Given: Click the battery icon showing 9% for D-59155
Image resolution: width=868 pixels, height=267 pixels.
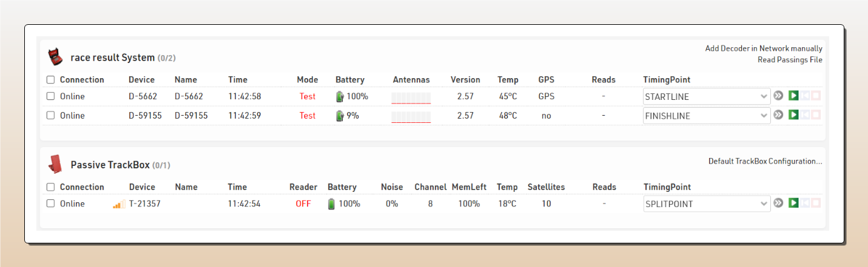Looking at the screenshot, I should click(x=340, y=116).
